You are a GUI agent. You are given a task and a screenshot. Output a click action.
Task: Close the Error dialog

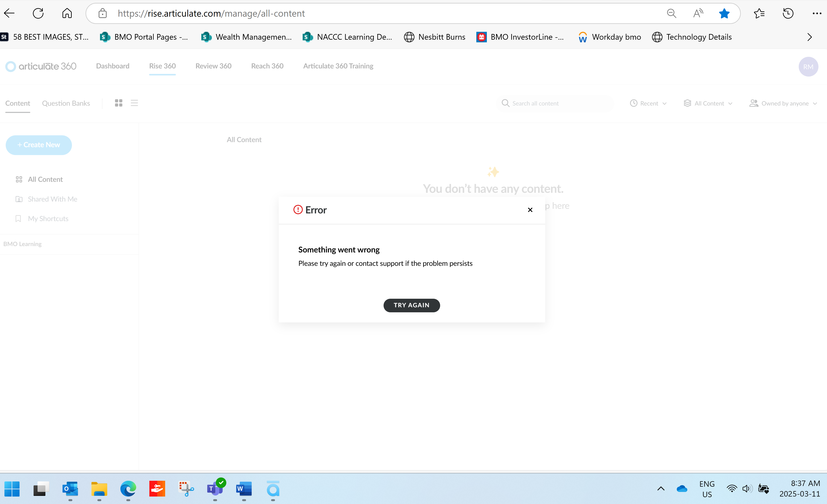click(x=530, y=210)
